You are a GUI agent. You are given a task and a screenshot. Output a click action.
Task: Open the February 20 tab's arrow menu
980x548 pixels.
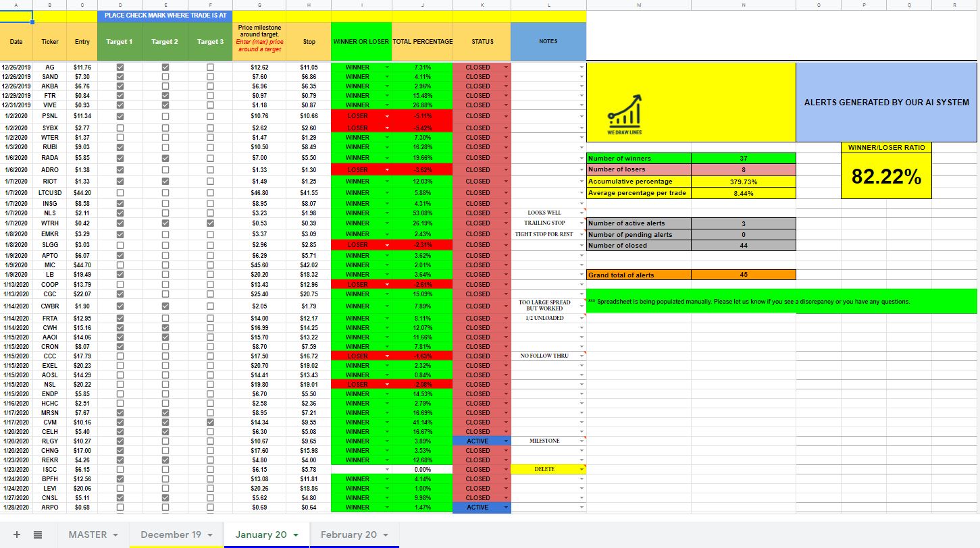(x=386, y=535)
